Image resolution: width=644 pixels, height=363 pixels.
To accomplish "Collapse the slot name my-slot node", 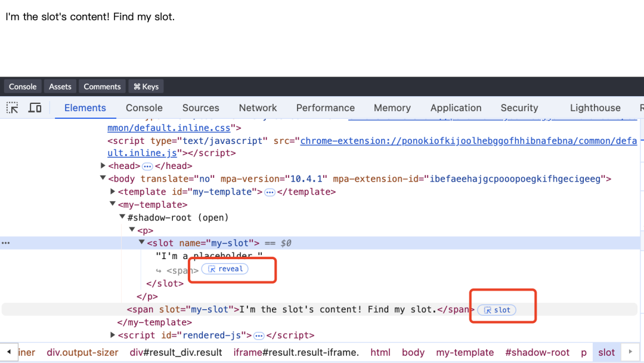I will tap(142, 243).
